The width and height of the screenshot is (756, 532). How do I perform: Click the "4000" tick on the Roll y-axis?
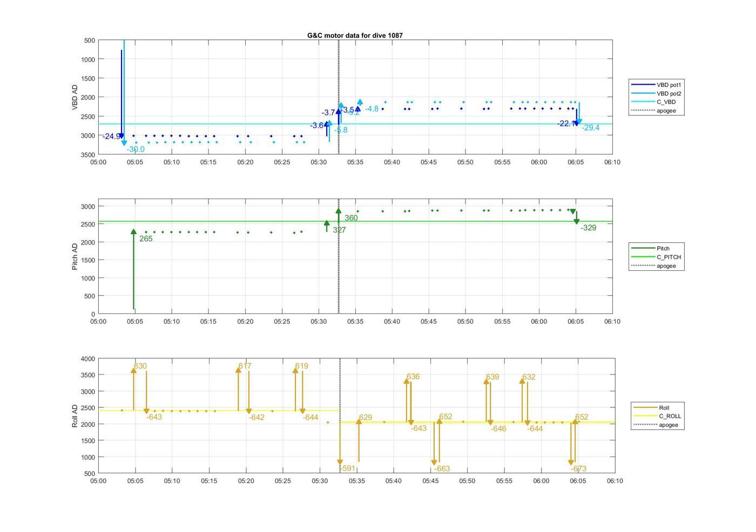point(88,359)
